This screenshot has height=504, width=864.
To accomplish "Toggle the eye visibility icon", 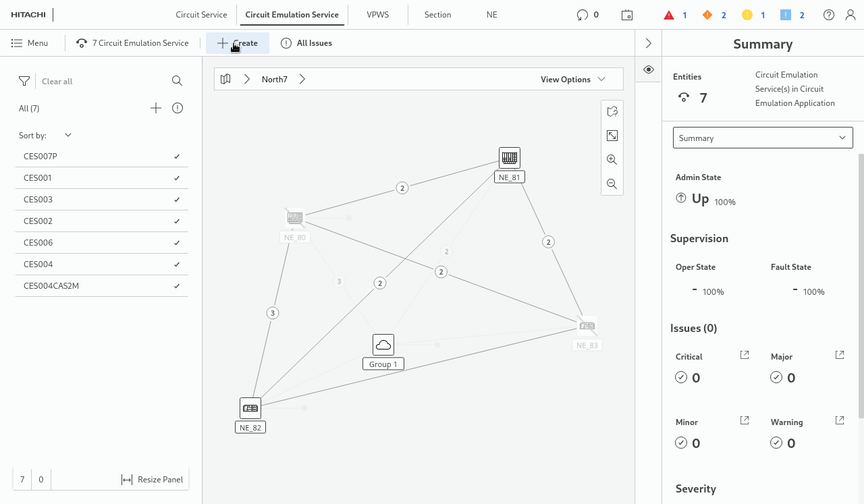I will (649, 69).
